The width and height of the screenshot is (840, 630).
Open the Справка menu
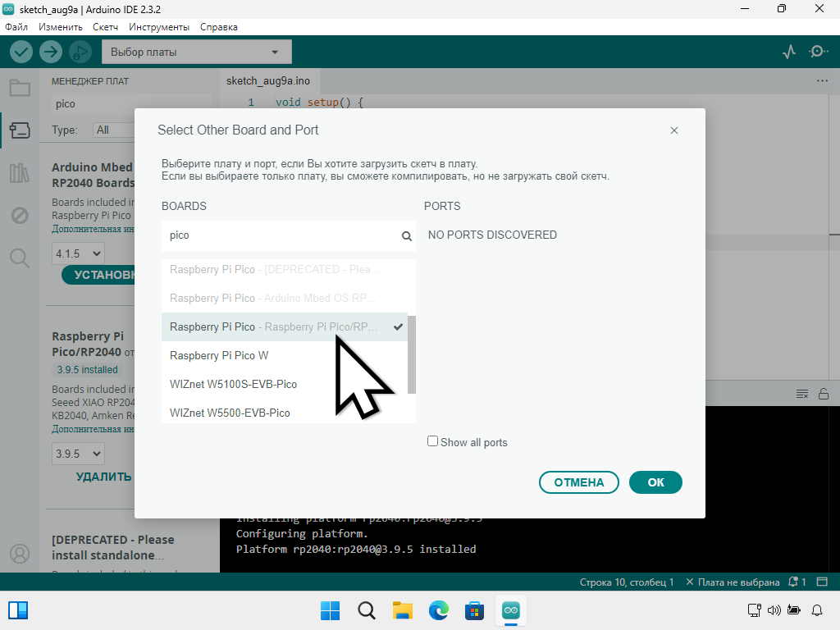(218, 27)
